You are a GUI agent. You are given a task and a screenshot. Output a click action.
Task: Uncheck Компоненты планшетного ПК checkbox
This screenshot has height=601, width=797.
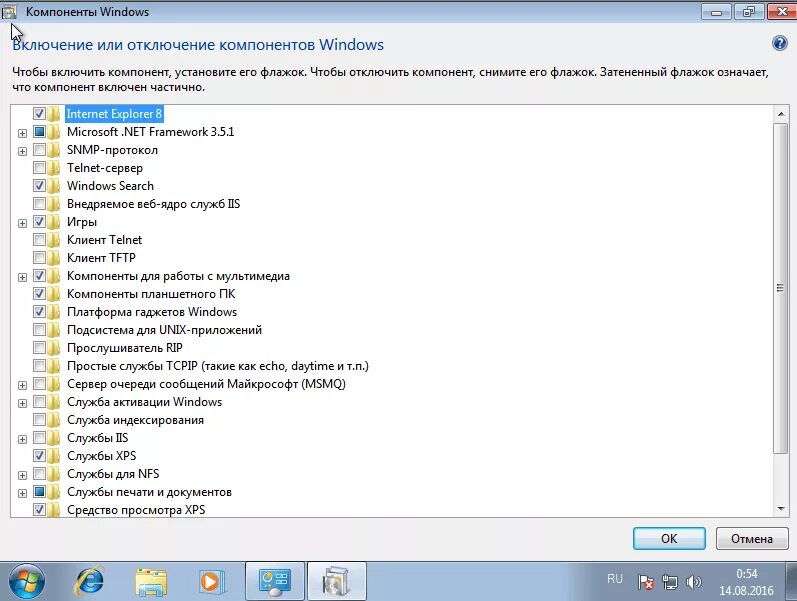click(x=39, y=293)
